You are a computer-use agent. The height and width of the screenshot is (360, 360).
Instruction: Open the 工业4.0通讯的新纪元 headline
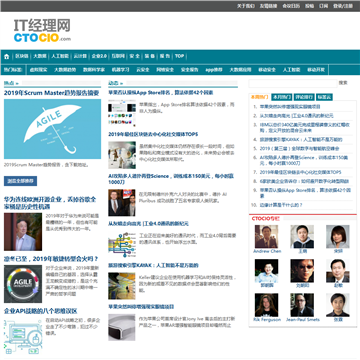148,223
